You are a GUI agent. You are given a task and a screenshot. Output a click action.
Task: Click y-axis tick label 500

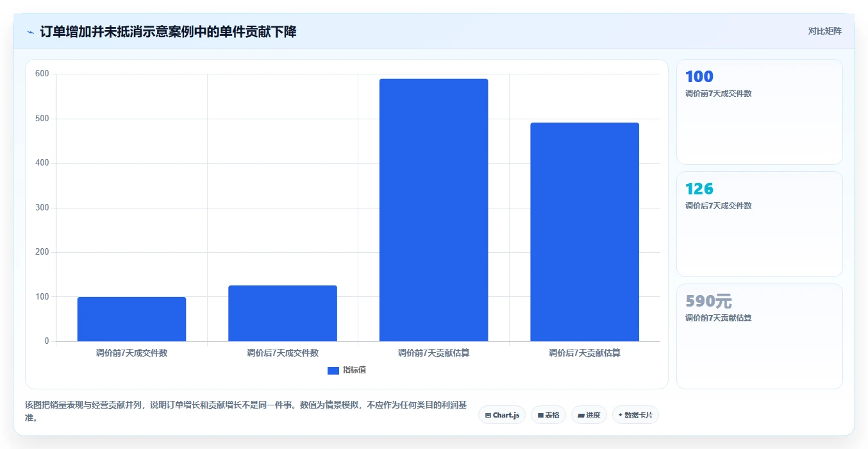tap(42, 119)
